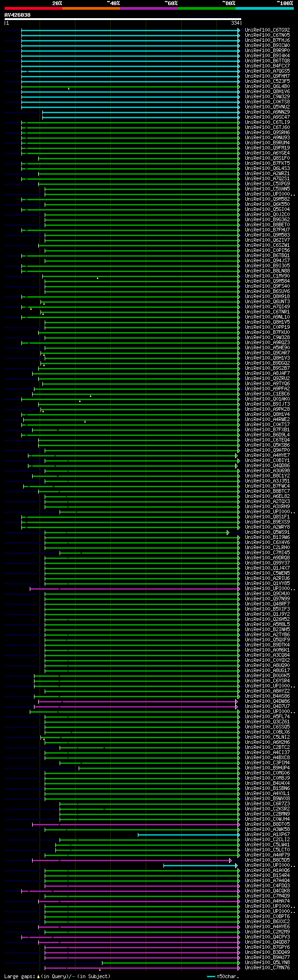This screenshot has width=298, height=980.
Task: Click label UniRef100_A2WRZ1
Action: click(x=267, y=174)
